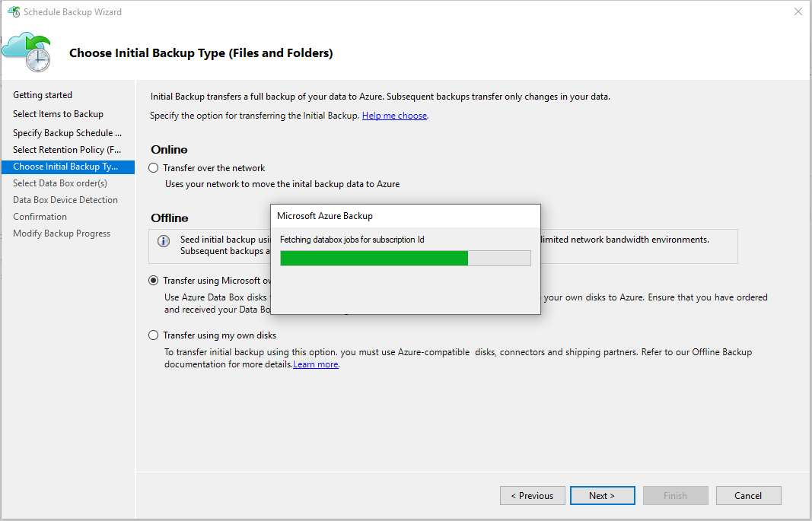
Task: Click the "Next >" button
Action: point(602,495)
